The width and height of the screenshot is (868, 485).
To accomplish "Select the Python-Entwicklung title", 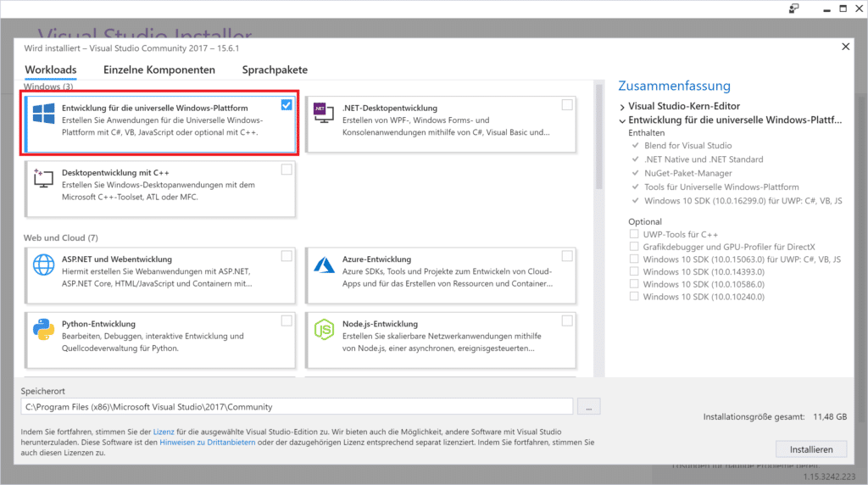I will click(x=98, y=324).
